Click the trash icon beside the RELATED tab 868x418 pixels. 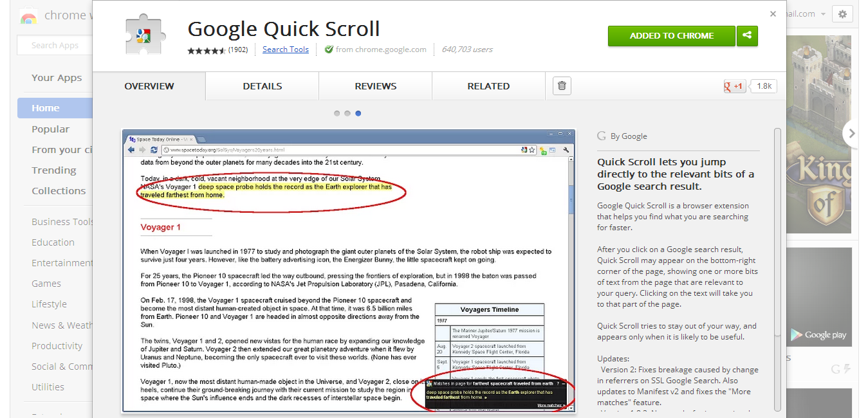pos(561,86)
